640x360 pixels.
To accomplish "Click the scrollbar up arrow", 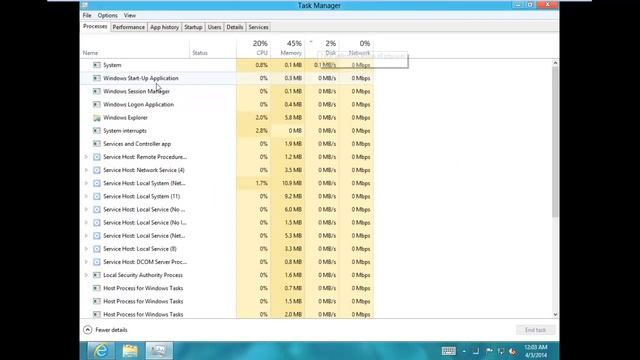I will coord(555,63).
